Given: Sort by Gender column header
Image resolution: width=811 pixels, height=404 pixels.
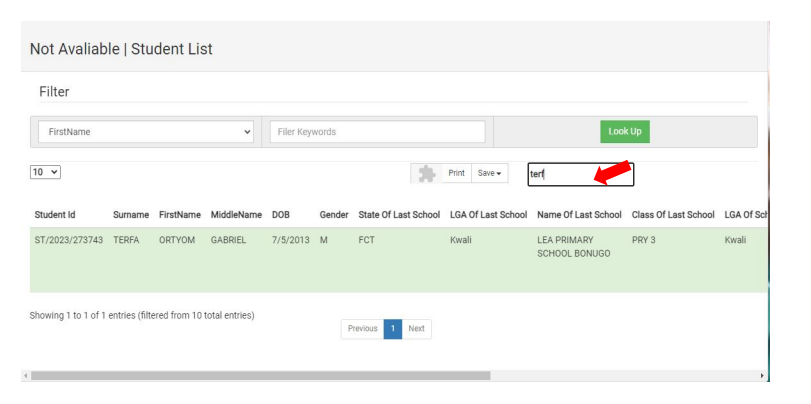Looking at the screenshot, I should point(334,215).
